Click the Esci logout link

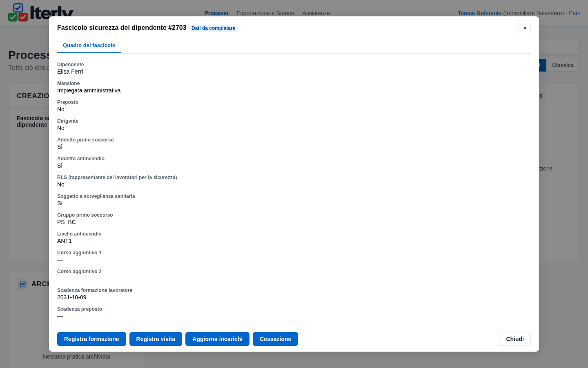tap(574, 13)
